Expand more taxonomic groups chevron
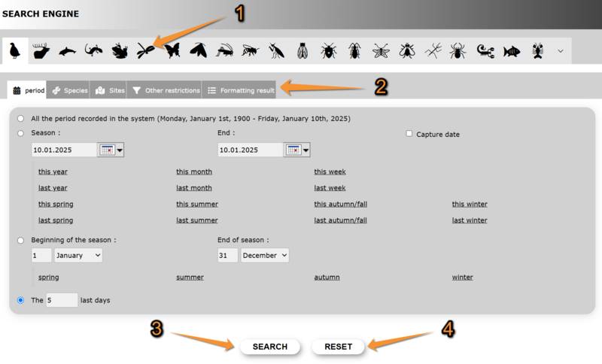Screen dimensions: 602x364 (561, 51)
